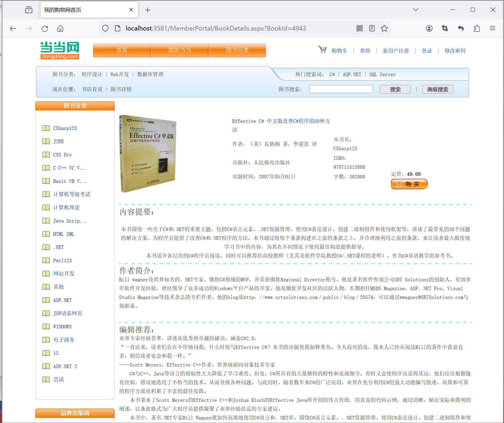Select the JSP动态网页 category
This screenshot has width=504, height=423.
click(x=68, y=313)
